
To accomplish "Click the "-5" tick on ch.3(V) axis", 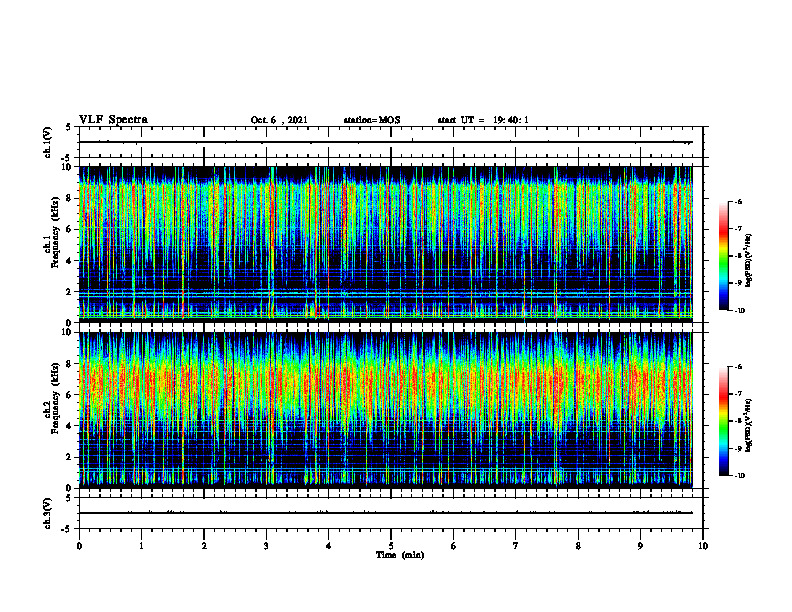I will (67, 529).
